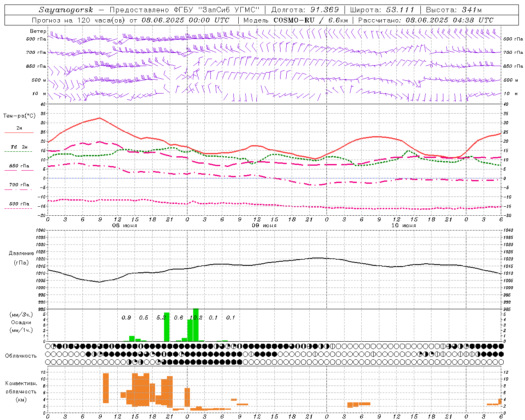Click the Облачность cloud cover label
525x420 pixels.
(x=21, y=356)
